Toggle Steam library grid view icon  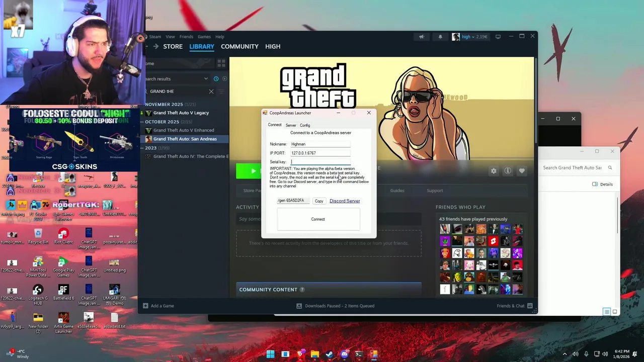click(x=221, y=63)
